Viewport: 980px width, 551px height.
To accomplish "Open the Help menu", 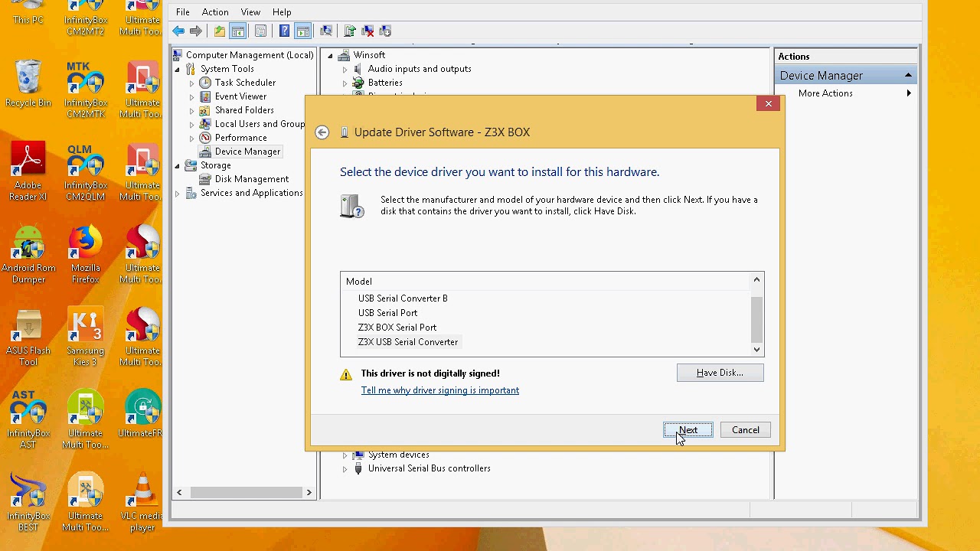I will click(282, 12).
